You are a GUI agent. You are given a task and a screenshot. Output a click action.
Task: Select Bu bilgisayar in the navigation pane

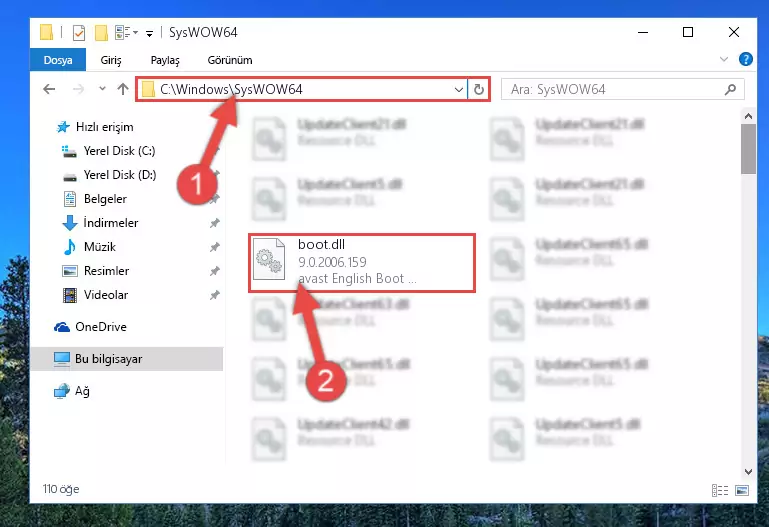click(127, 359)
